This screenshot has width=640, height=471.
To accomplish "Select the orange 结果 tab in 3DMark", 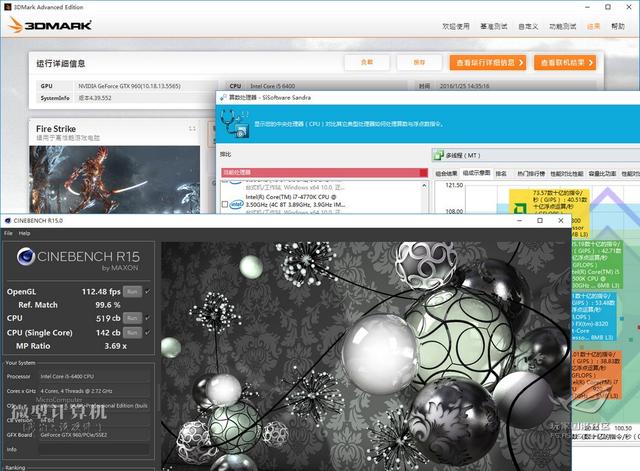I will coord(593,27).
